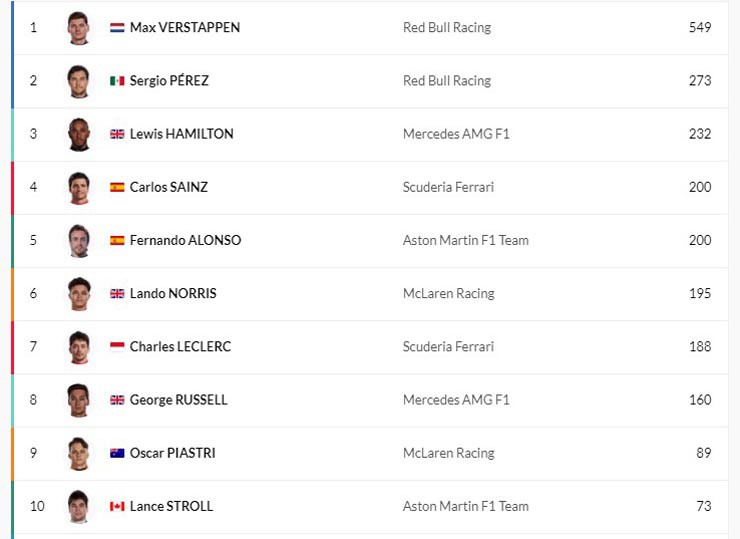Open Lewis HAMILTON driver name link
This screenshot has width=740, height=539.
pyautogui.click(x=181, y=134)
